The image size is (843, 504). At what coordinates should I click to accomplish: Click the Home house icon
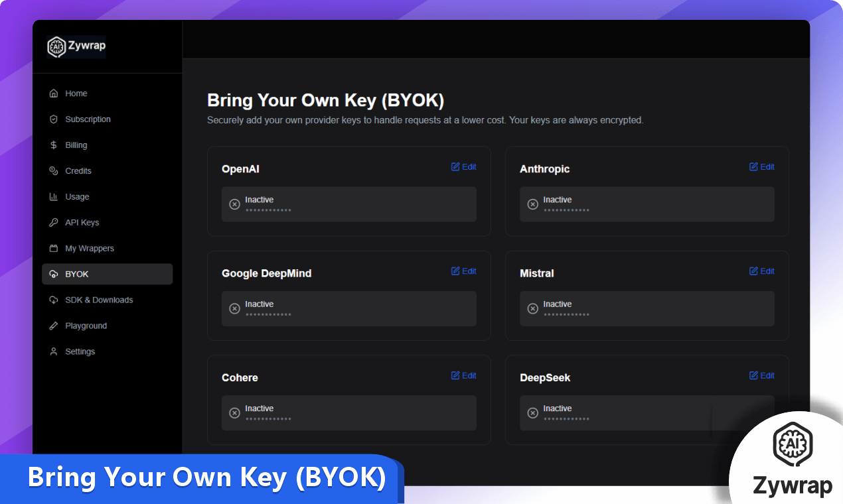(54, 94)
